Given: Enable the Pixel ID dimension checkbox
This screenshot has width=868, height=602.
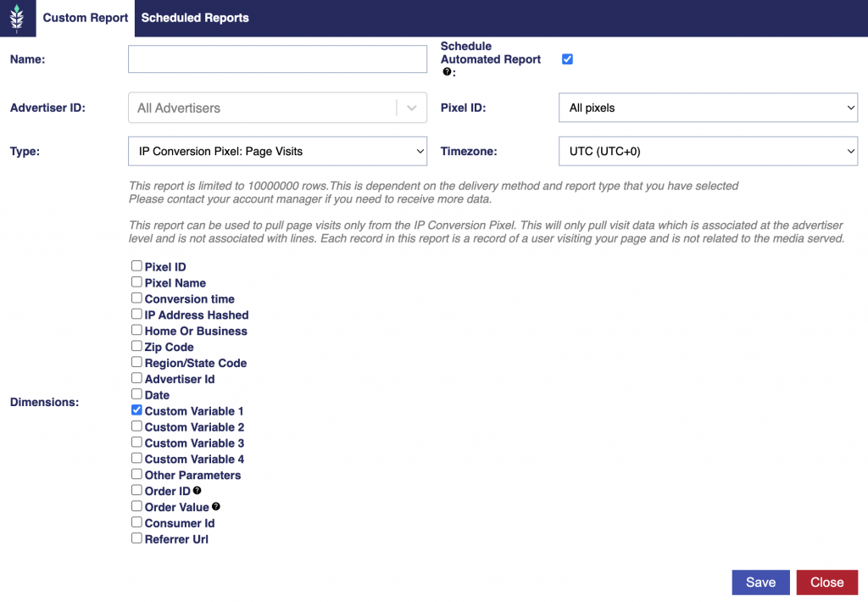Looking at the screenshot, I should (136, 266).
